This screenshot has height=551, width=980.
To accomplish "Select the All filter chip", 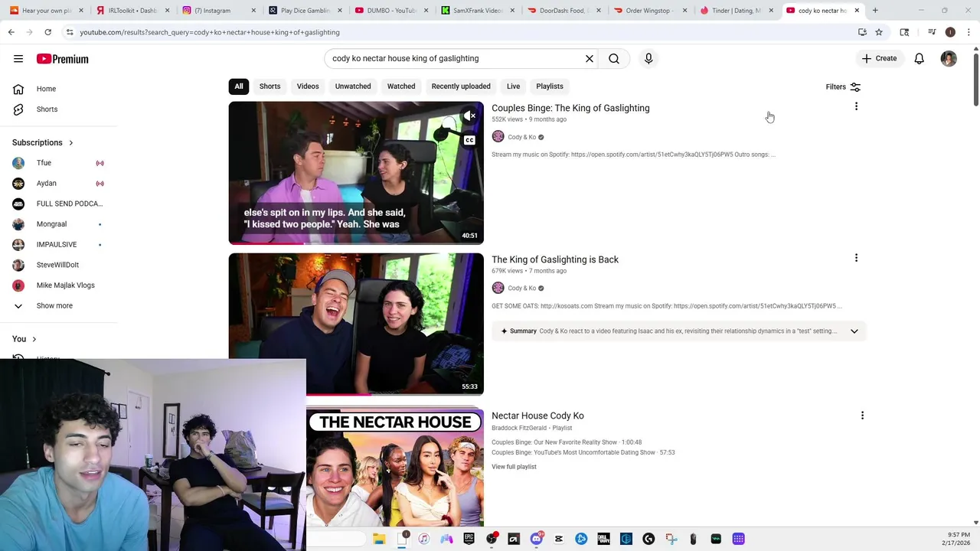I will coord(239,86).
